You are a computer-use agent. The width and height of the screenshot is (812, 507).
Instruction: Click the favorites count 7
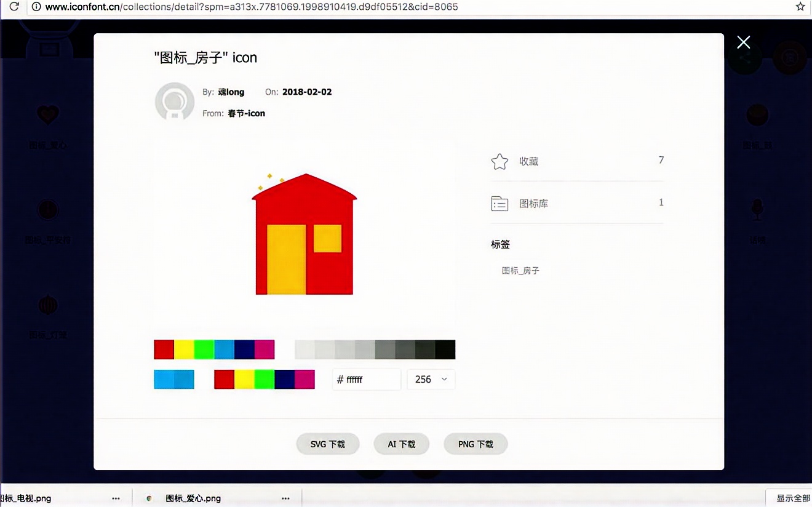[661, 160]
